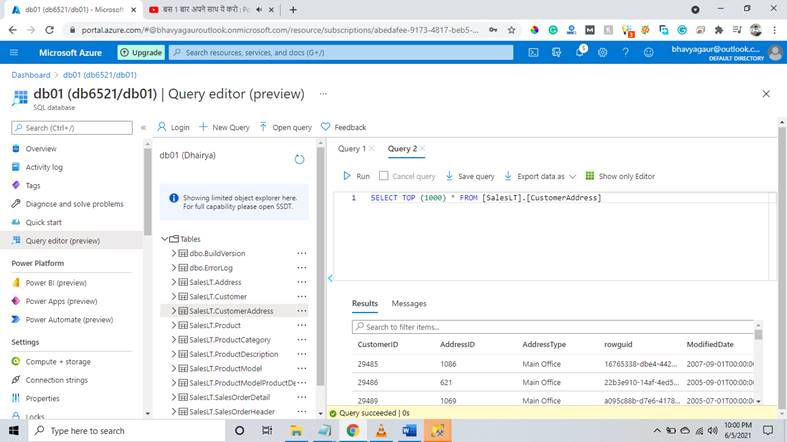Open VLC from the Windows taskbar
This screenshot has height=442, width=787.
[381, 430]
